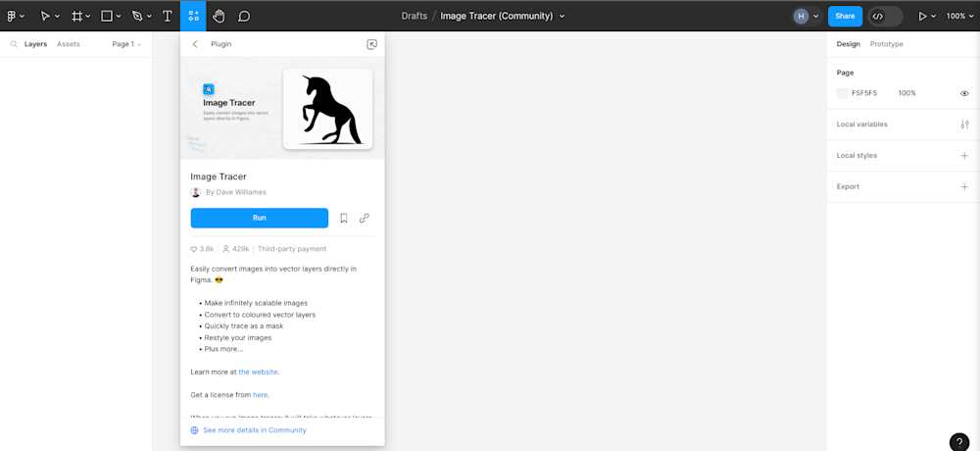Expand the Frame tools dropdown arrow
This screenshot has height=451, width=980.
(x=88, y=17)
